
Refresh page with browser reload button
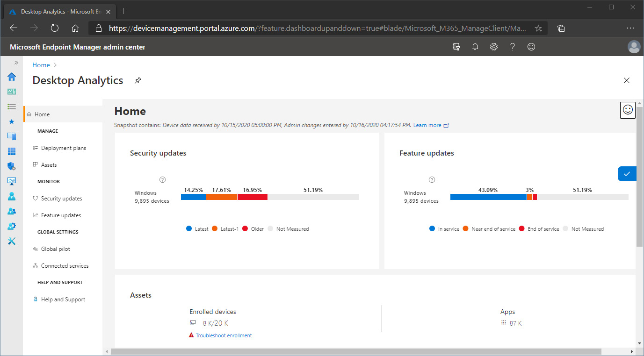coord(55,28)
